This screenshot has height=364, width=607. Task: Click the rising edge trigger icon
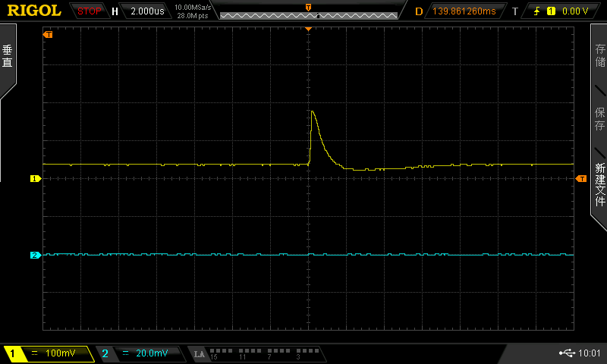coord(537,11)
